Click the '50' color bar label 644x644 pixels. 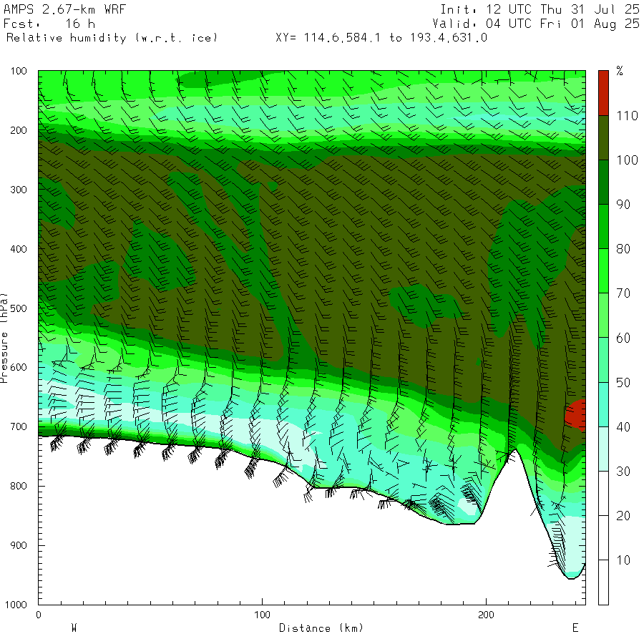(x=623, y=383)
